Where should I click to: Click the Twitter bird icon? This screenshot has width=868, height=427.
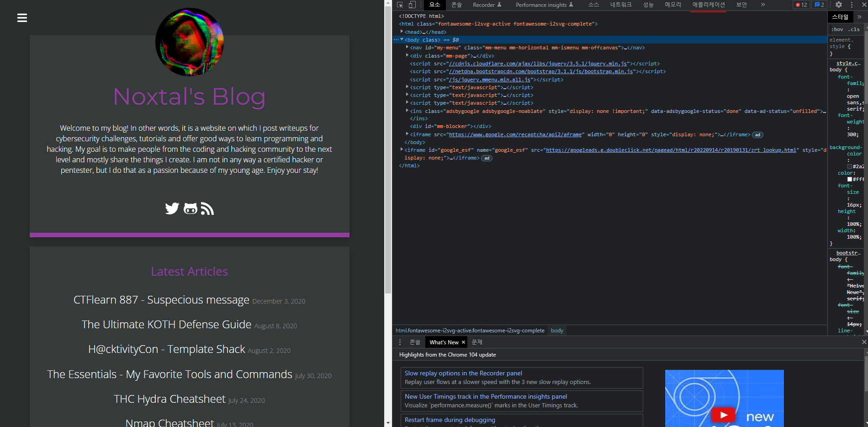[172, 208]
